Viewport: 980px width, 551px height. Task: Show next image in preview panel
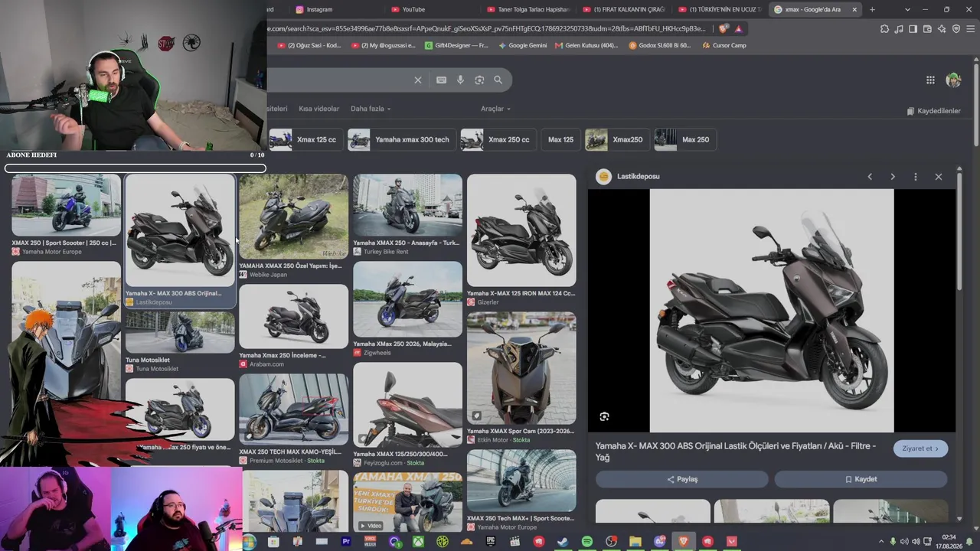tap(893, 177)
